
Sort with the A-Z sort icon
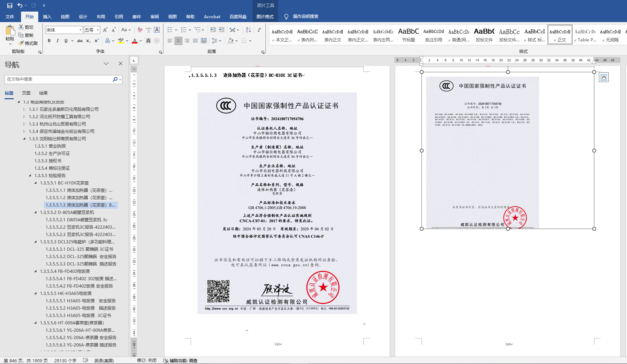[x=248, y=30]
